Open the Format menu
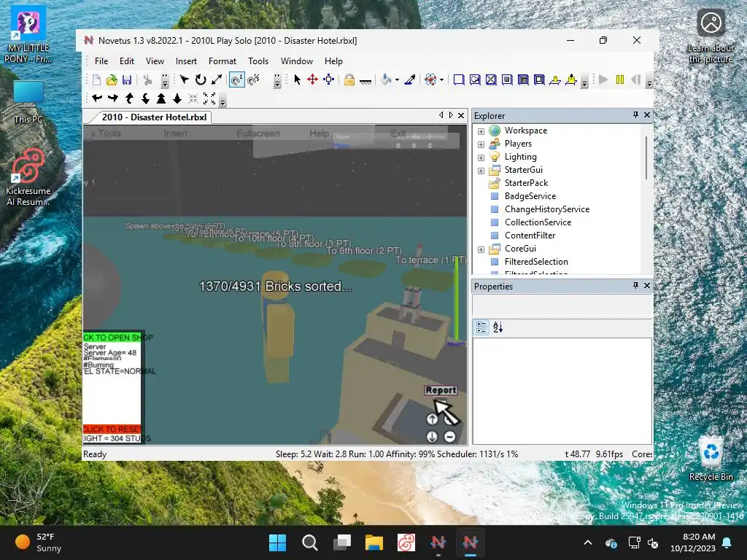 pos(222,61)
